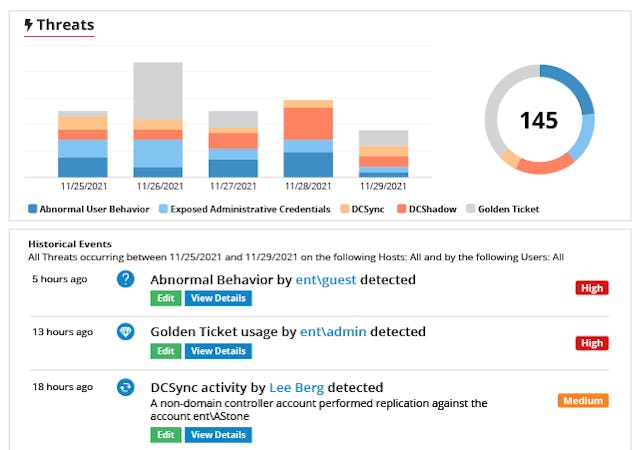
Task: Click the question mark Abnormal Behavior icon
Action: coord(125,279)
